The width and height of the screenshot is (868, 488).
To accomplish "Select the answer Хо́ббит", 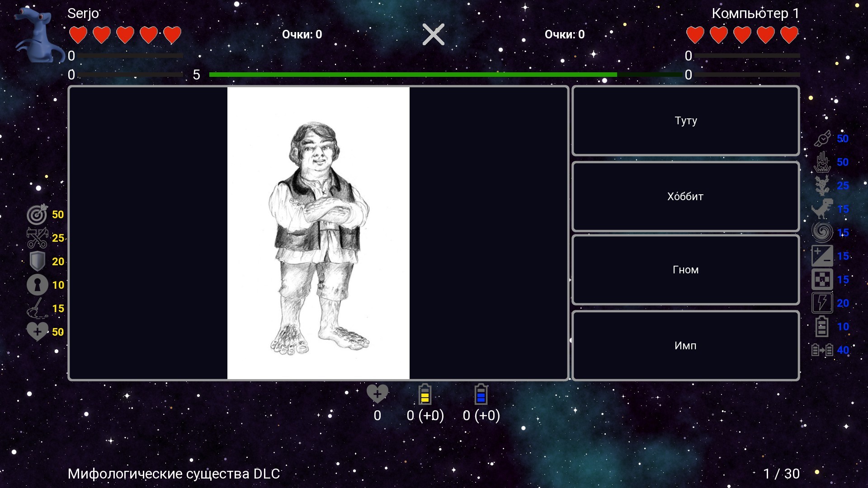I will pos(685,197).
